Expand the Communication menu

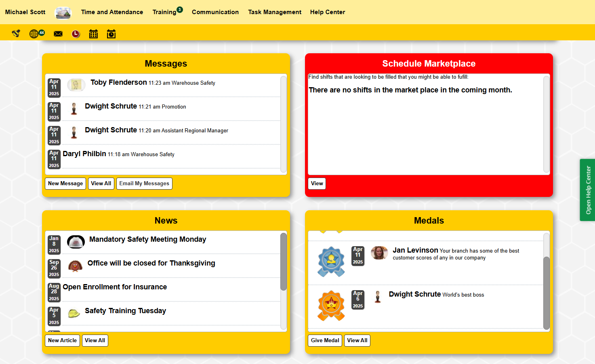pyautogui.click(x=215, y=12)
